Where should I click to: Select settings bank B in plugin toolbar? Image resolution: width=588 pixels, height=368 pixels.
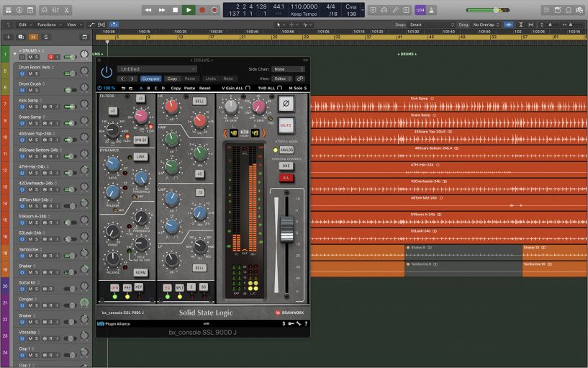(148, 88)
